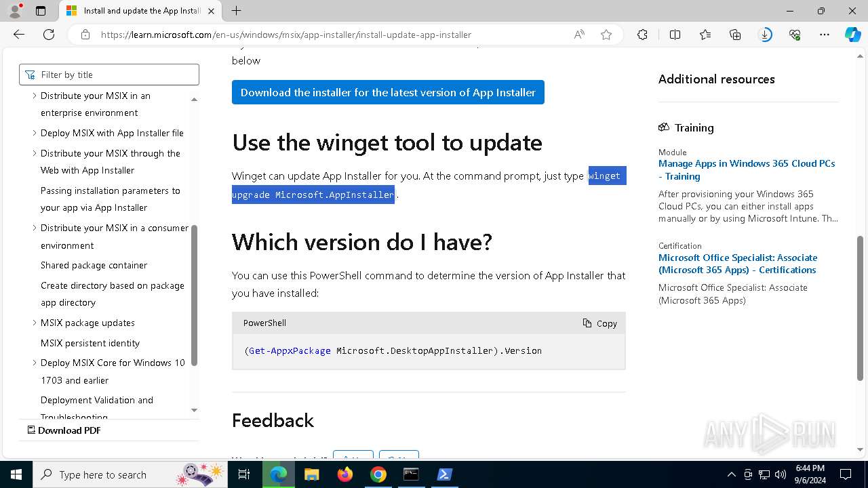Click Download PDF link

[x=64, y=430]
